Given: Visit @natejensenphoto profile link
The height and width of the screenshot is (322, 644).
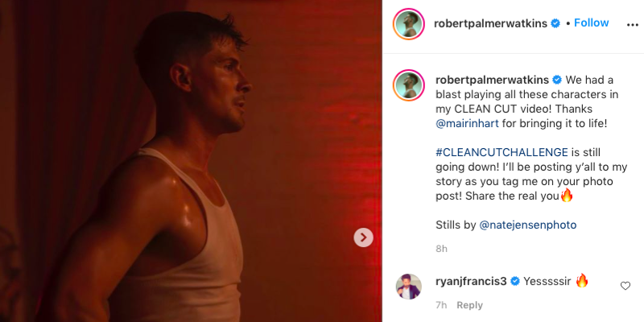Looking at the screenshot, I should [528, 225].
